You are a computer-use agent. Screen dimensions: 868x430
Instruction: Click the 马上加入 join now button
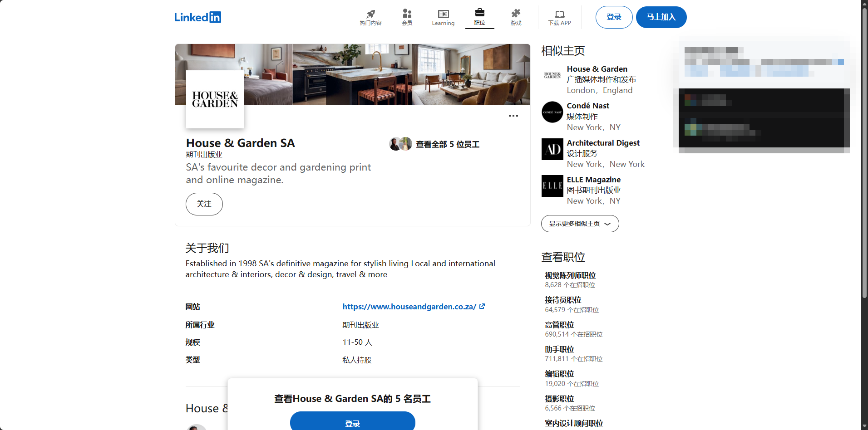pos(661,17)
